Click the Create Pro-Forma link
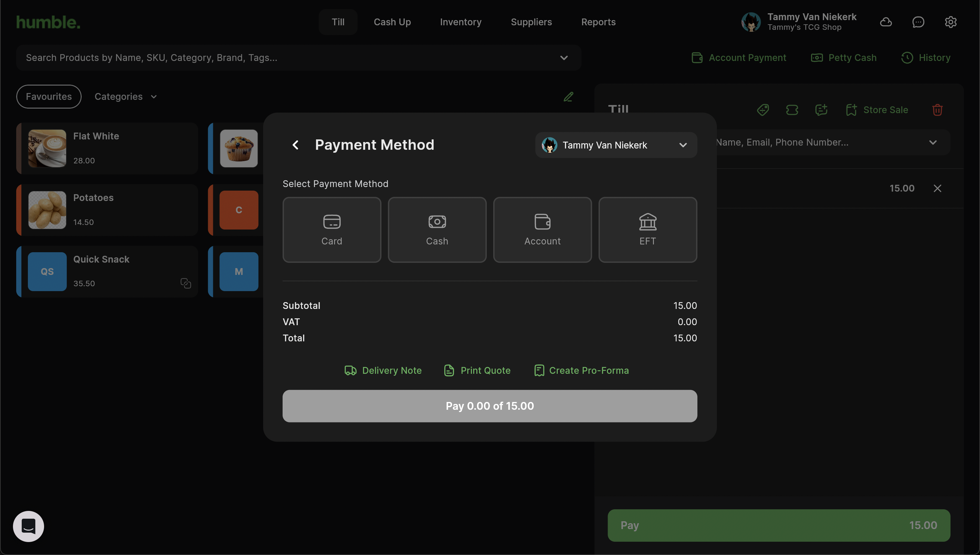The height and width of the screenshot is (555, 980). (x=581, y=371)
